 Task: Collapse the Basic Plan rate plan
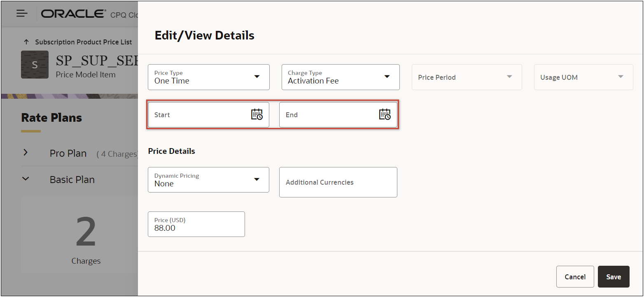26,179
